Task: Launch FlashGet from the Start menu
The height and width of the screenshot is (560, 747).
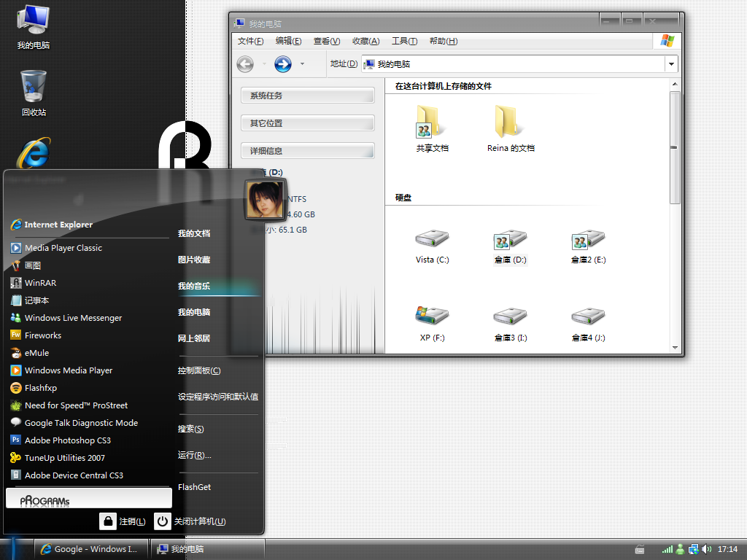Action: click(194, 487)
